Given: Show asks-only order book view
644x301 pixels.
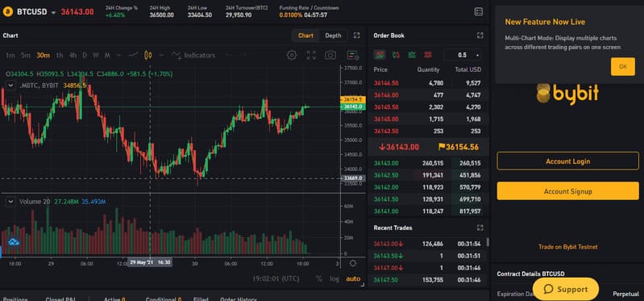Looking at the screenshot, I should click(x=428, y=55).
